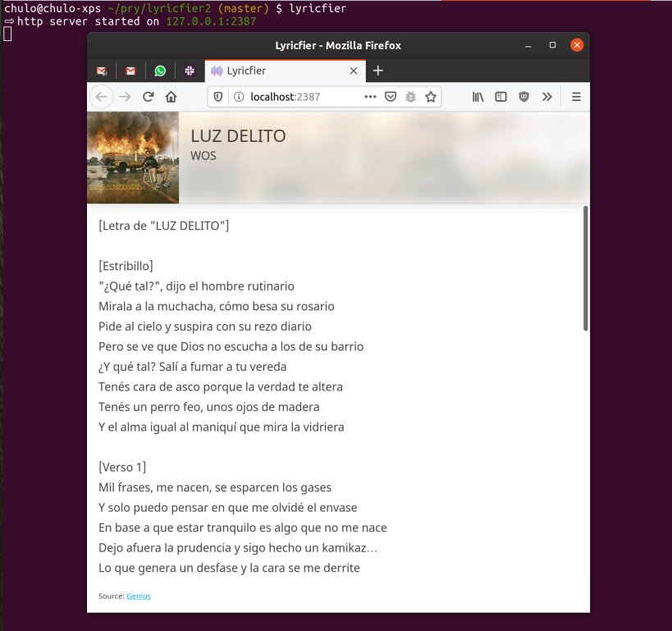Open a new tab with plus button

[x=378, y=71]
